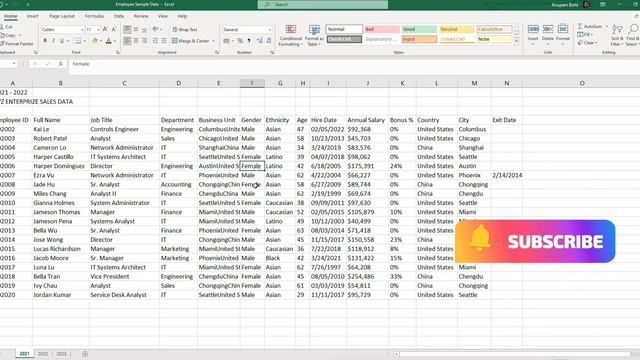Screen dimensions: 640x360
Task: Toggle italic formatting in the Font group
Action: click(53, 41)
